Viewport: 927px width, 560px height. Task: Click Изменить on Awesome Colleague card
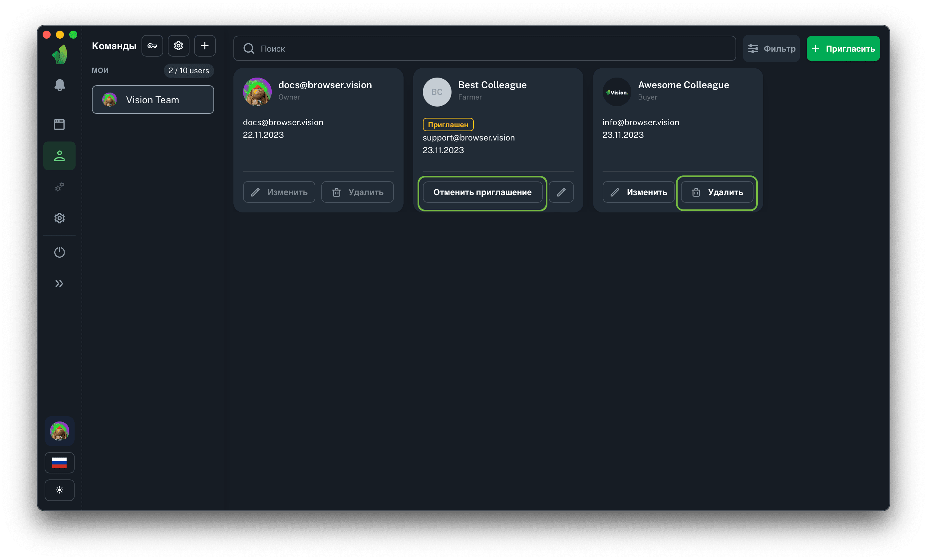(638, 192)
